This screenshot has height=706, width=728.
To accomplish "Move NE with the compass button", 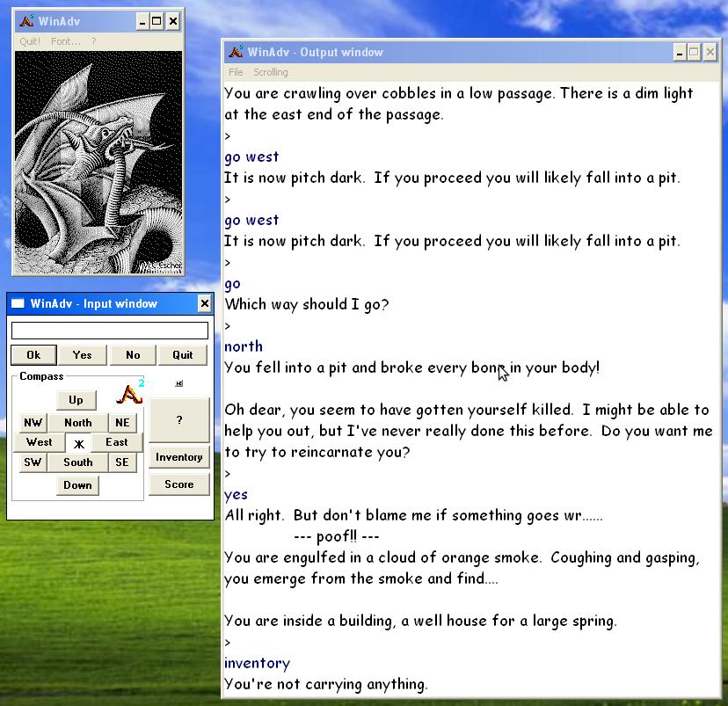I will coord(122,422).
